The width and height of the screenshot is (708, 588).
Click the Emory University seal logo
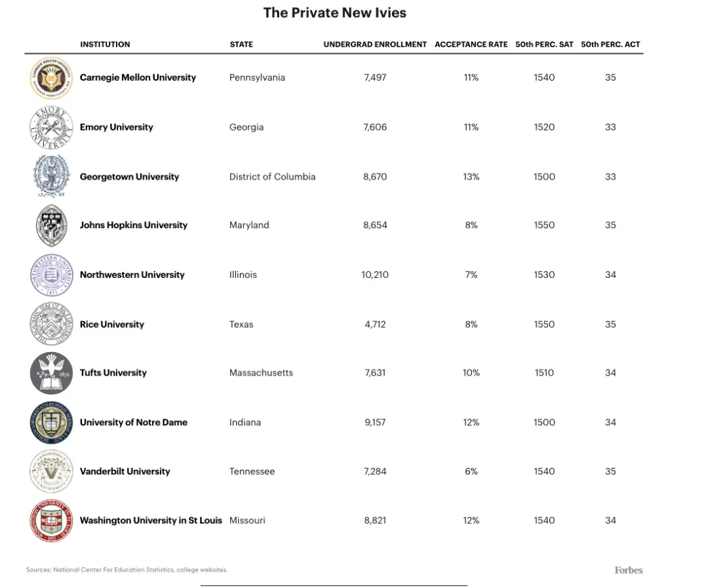click(51, 128)
